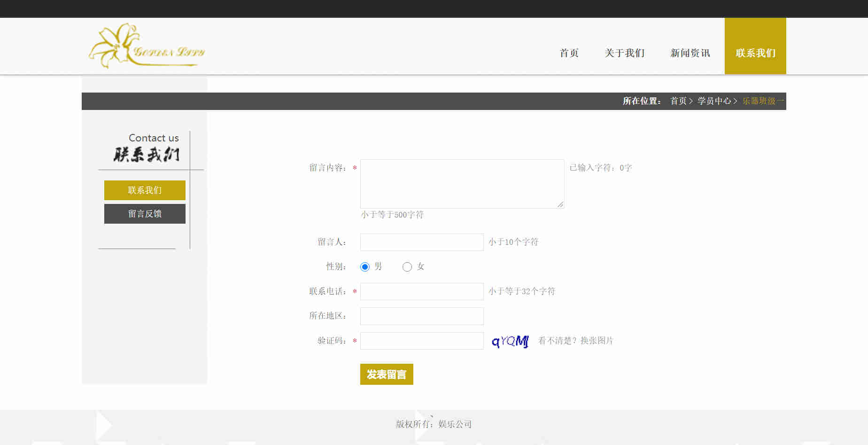Image resolution: width=868 pixels, height=445 pixels.
Task: Click the 联系我们 sidebar button
Action: click(x=145, y=190)
